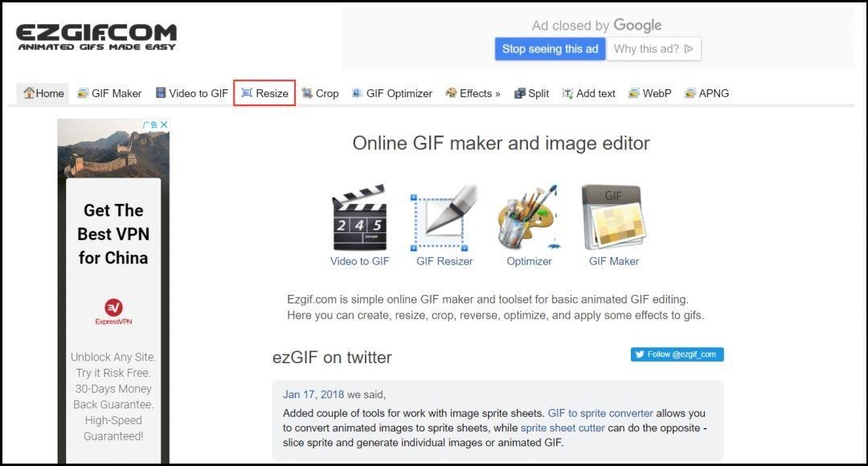Select the Crop tool in the navbar

click(x=320, y=93)
